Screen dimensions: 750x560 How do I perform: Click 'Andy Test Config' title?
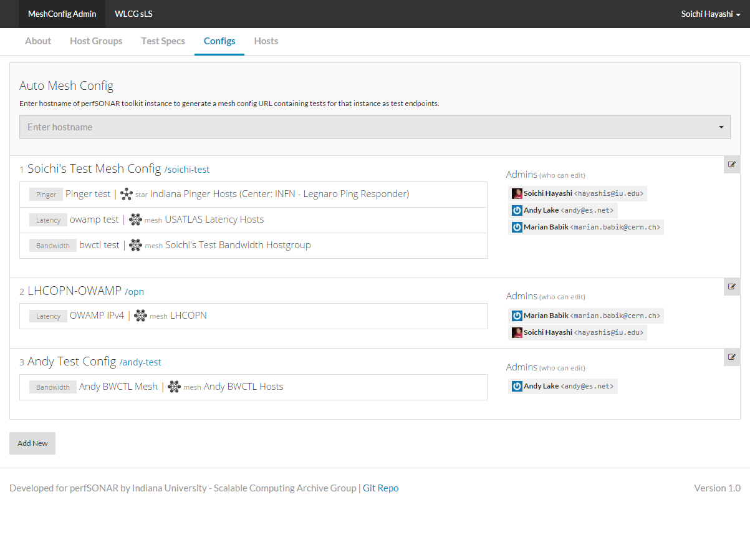tap(72, 361)
